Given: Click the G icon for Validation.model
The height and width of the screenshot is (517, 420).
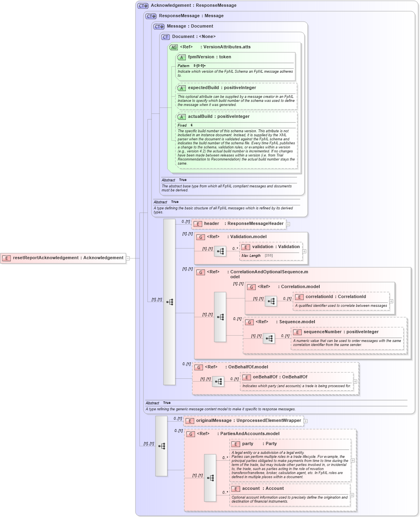Looking at the screenshot, I should coord(201,237).
